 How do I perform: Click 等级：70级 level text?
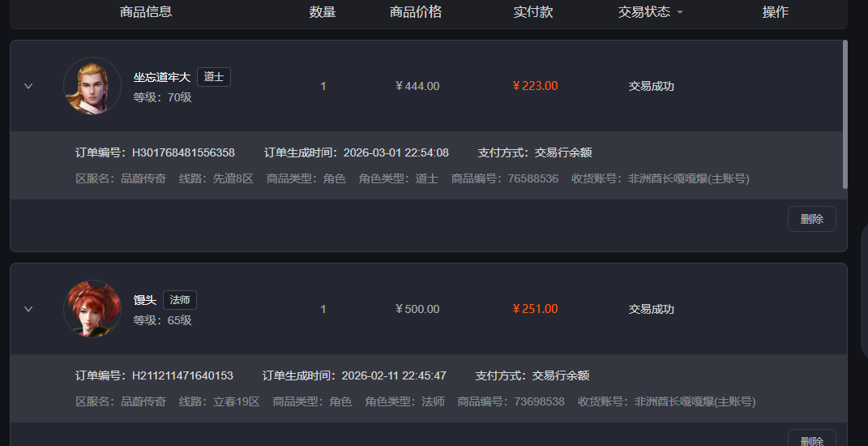(x=163, y=97)
